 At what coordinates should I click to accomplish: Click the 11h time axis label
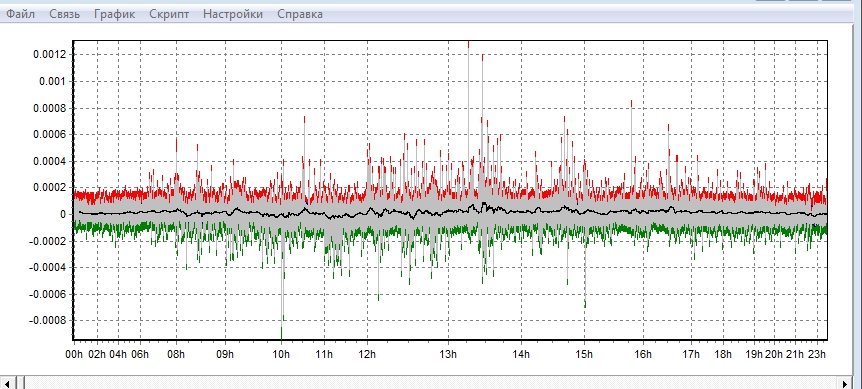324,354
